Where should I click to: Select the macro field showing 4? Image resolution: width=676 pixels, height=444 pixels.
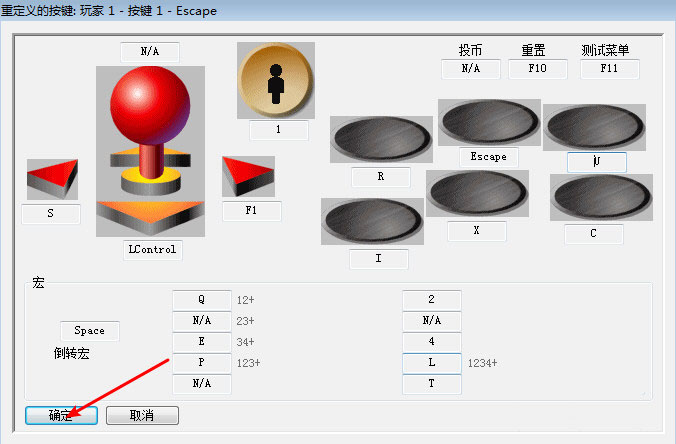[432, 342]
